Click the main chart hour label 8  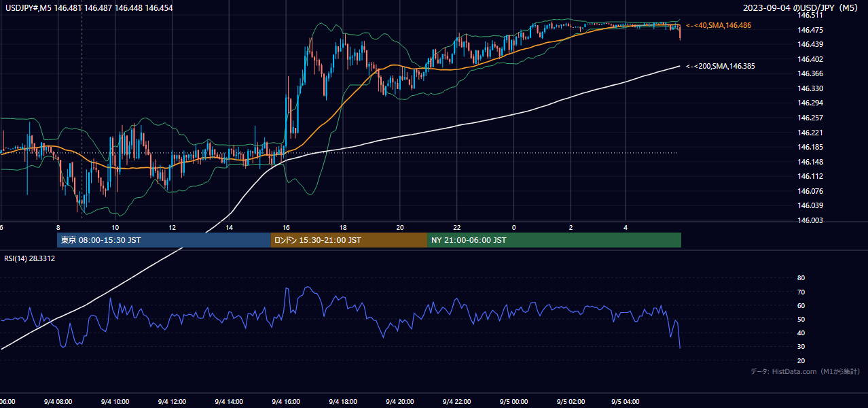pyautogui.click(x=58, y=227)
